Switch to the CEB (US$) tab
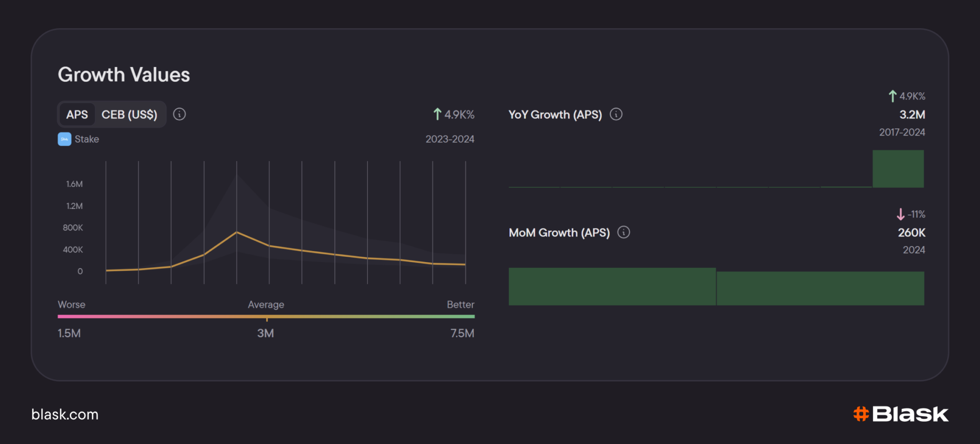980x444 pixels. click(129, 114)
